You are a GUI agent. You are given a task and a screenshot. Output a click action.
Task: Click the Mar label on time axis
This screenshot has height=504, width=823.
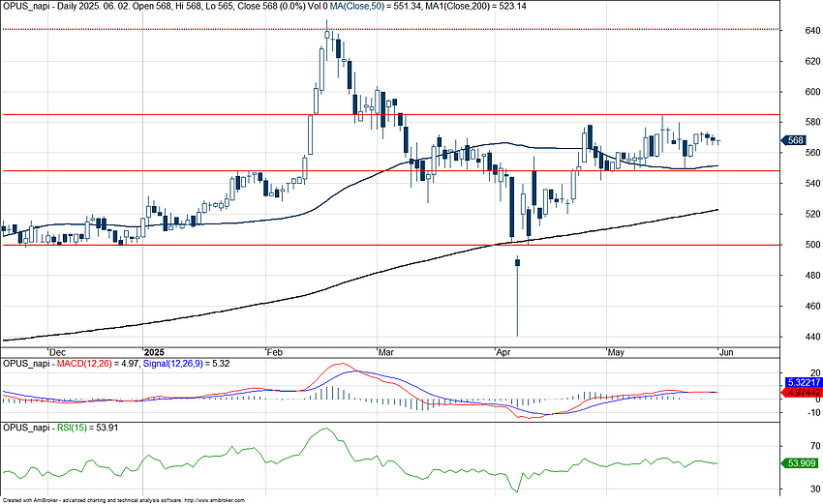386,352
